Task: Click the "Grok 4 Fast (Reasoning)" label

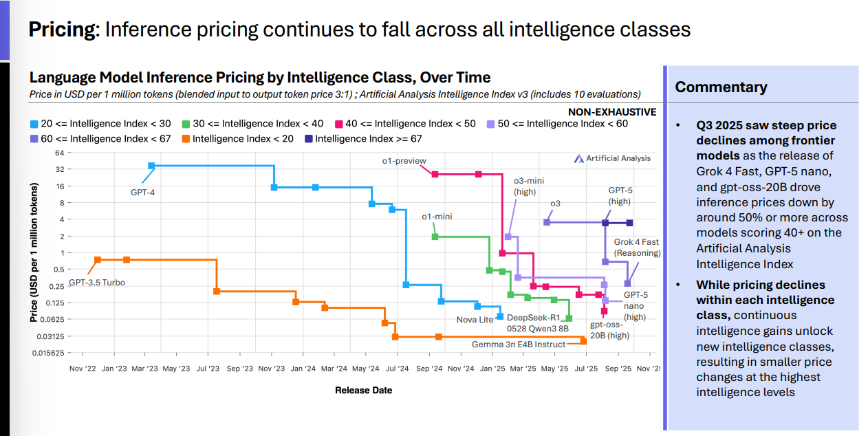Action: tap(636, 248)
